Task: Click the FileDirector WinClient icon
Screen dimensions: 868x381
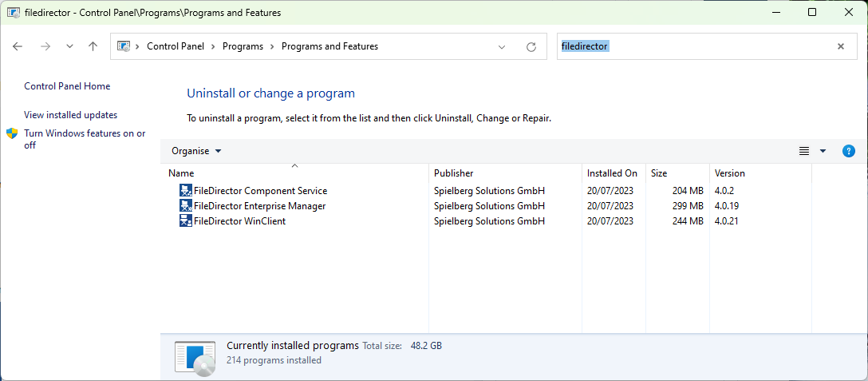Action: coord(185,220)
